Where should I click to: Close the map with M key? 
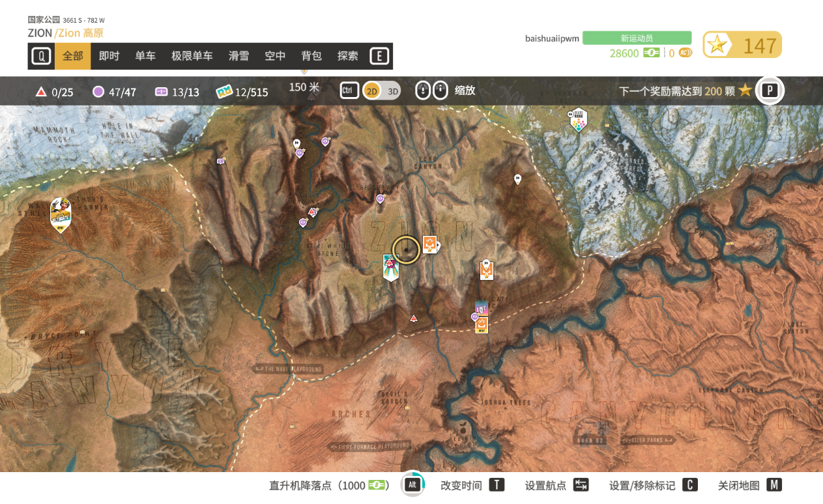774,485
